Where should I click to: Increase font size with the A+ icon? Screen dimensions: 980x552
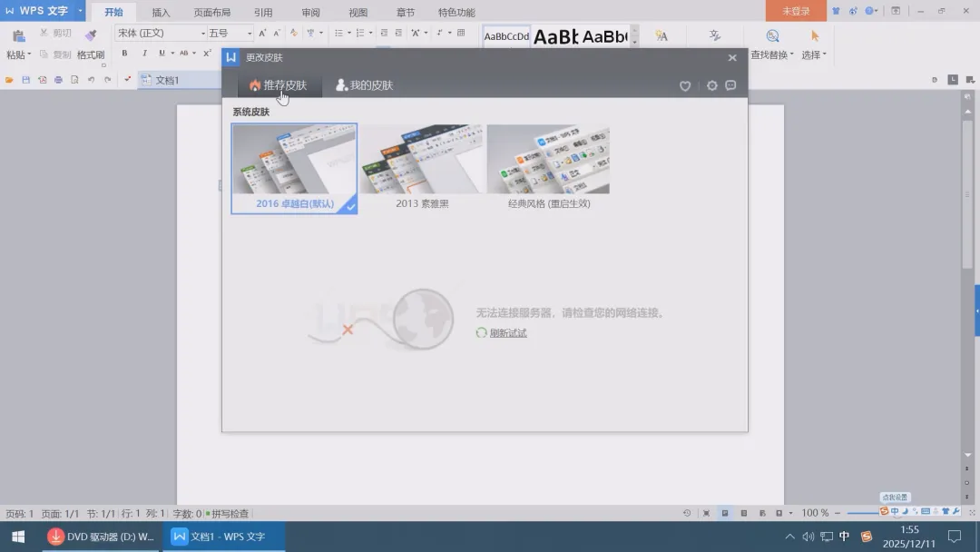click(x=262, y=33)
